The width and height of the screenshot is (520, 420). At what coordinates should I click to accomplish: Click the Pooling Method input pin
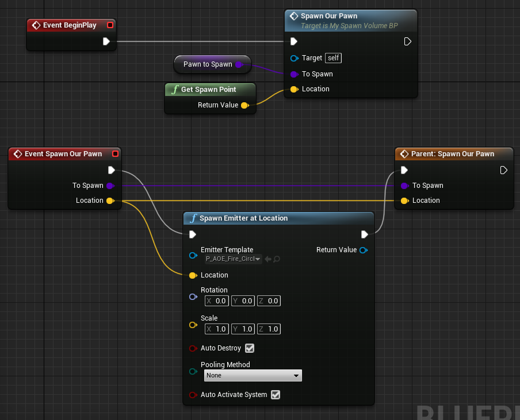(x=193, y=371)
